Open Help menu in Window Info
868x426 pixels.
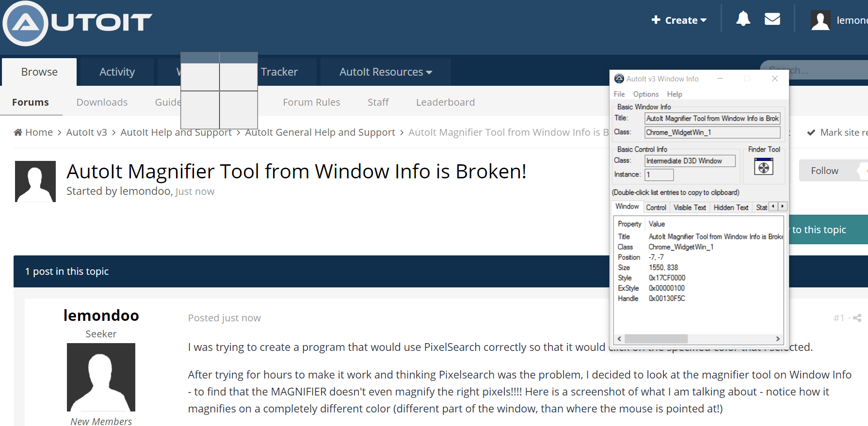pos(675,94)
